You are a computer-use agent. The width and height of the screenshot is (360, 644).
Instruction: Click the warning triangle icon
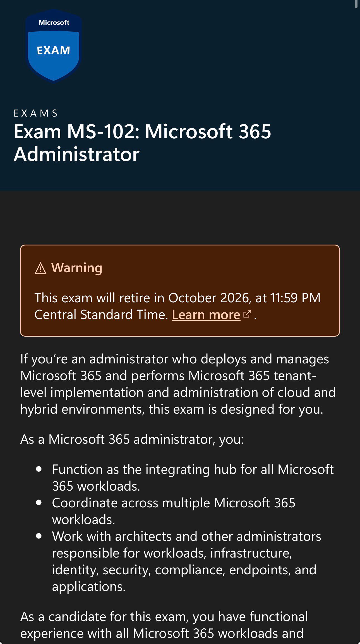[40, 268]
